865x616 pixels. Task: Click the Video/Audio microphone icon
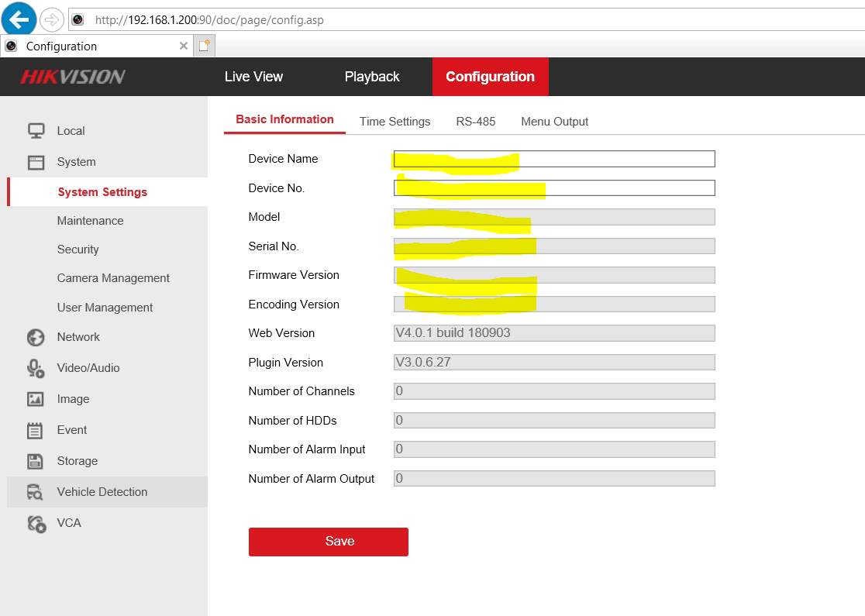tap(36, 368)
